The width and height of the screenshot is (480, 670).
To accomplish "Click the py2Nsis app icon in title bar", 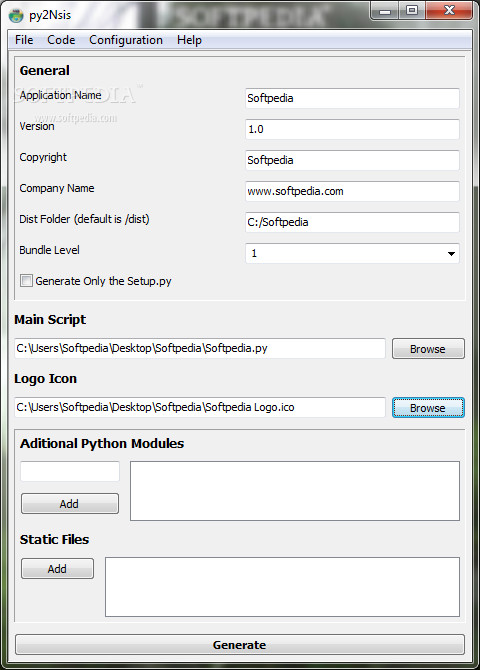I will (x=16, y=15).
